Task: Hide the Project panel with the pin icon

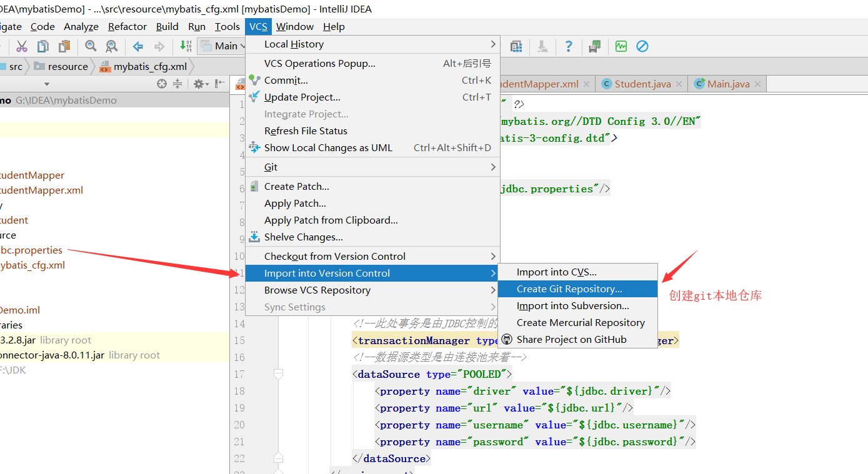Action: click(219, 84)
